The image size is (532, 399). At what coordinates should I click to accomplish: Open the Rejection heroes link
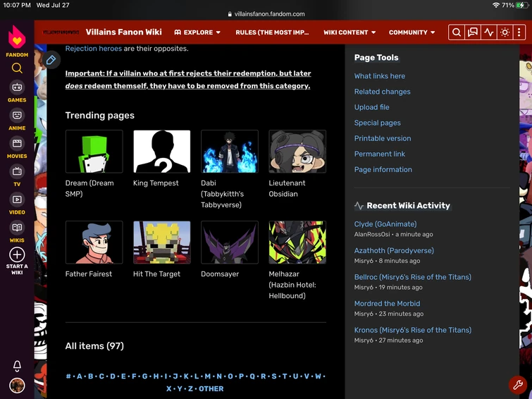[93, 49]
